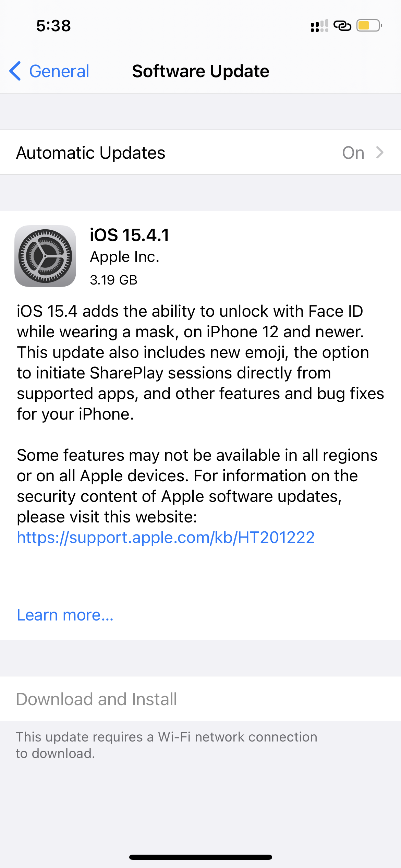The height and width of the screenshot is (868, 401).
Task: Tap the home indicator bar
Action: [x=200, y=857]
